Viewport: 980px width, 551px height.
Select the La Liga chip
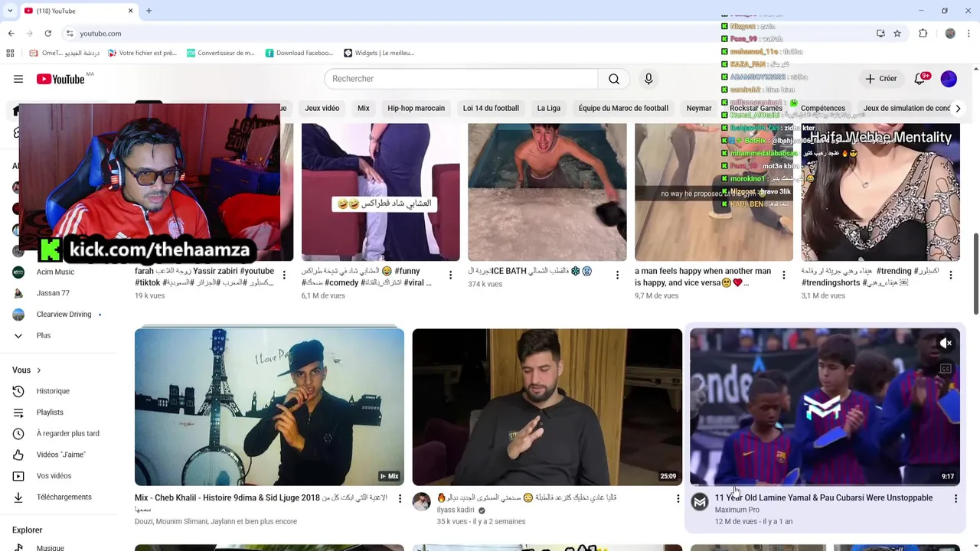point(549,109)
